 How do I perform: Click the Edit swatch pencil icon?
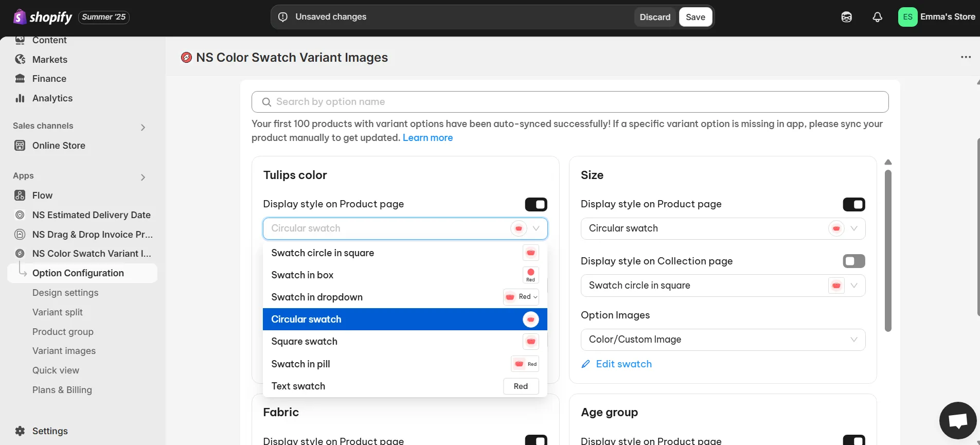click(585, 364)
